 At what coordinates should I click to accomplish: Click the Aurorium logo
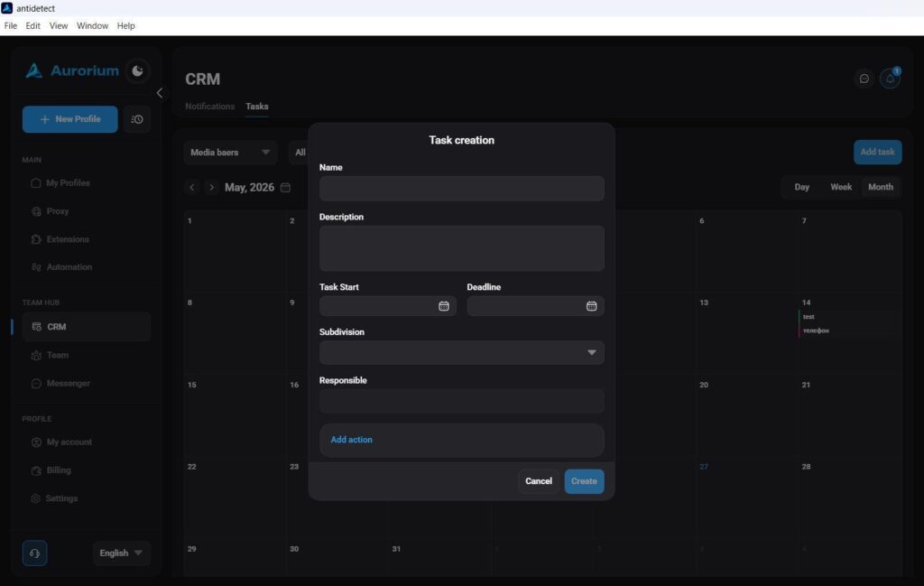[x=72, y=71]
